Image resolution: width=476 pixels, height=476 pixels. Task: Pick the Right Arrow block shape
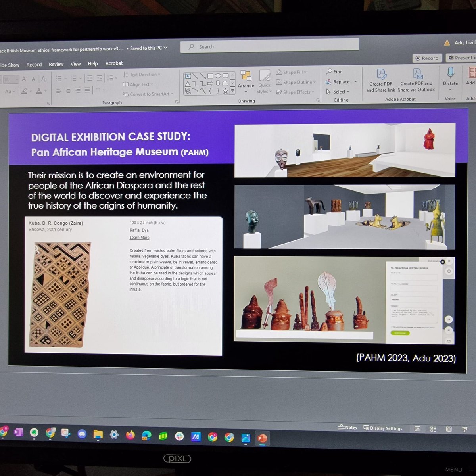210,83
